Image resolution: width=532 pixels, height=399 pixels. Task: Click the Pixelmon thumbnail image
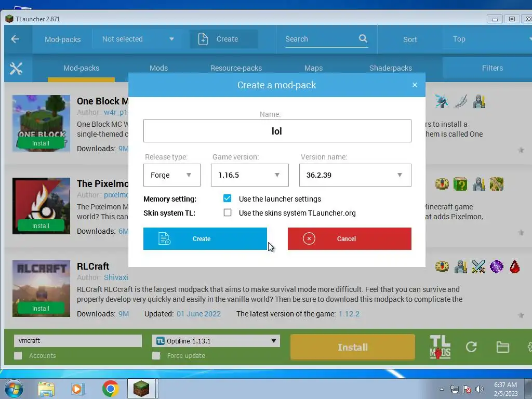tap(42, 206)
